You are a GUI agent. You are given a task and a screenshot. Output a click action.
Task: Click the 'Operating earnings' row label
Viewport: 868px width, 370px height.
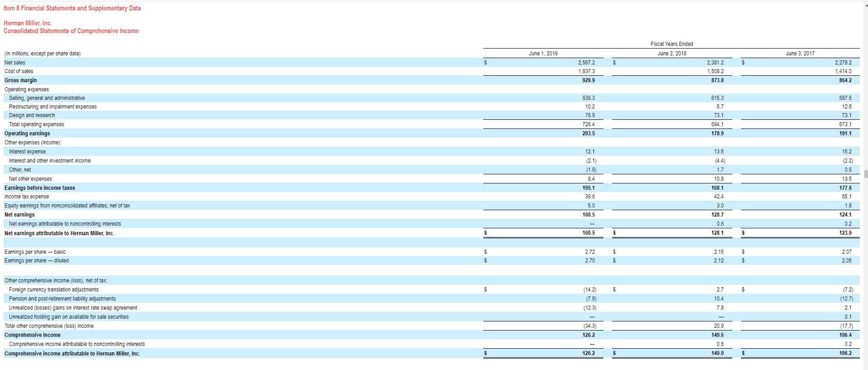point(27,133)
